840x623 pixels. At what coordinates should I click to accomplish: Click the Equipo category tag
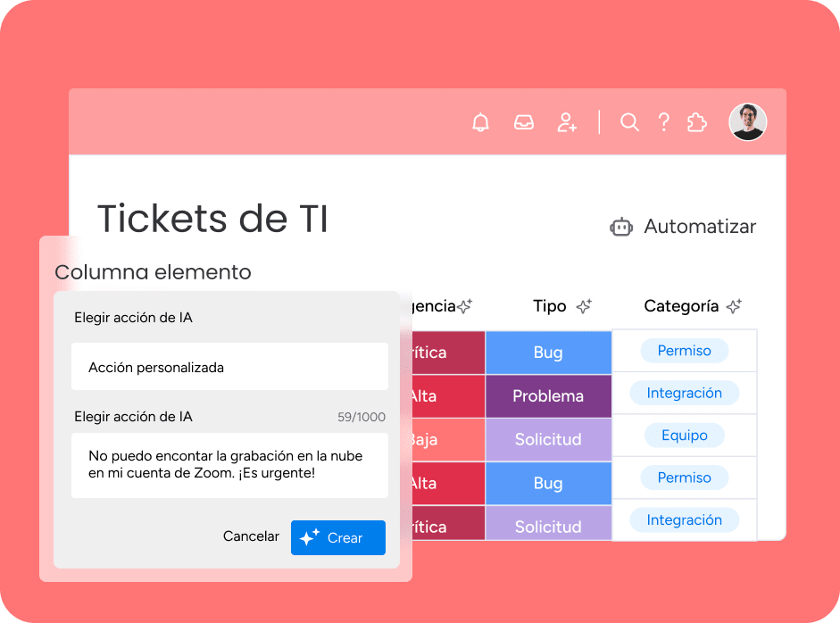pos(684,436)
